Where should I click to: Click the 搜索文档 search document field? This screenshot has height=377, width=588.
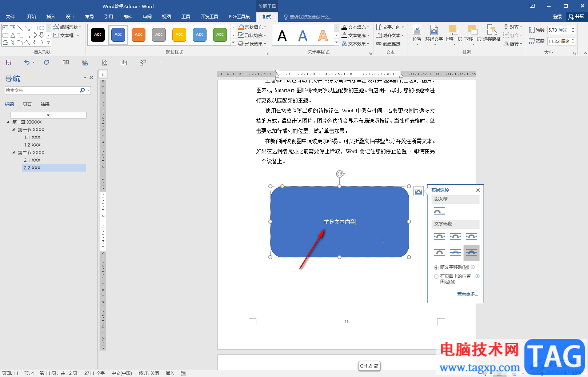tap(42, 90)
